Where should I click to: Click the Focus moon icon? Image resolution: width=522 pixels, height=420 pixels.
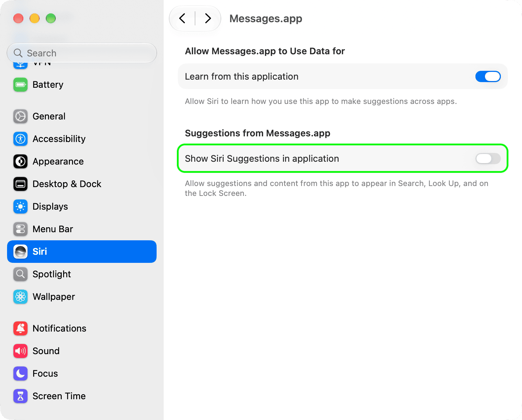tap(20, 373)
